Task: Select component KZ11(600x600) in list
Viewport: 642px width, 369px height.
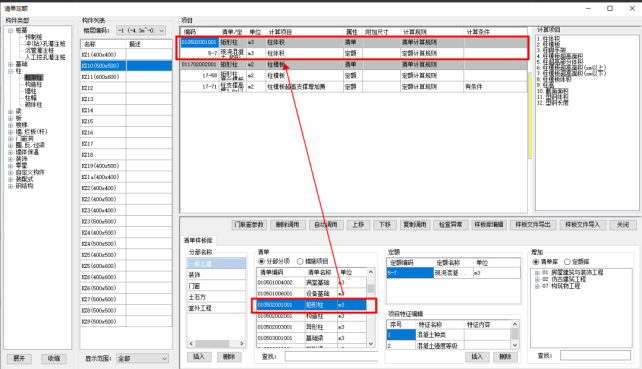Action: (x=126, y=77)
